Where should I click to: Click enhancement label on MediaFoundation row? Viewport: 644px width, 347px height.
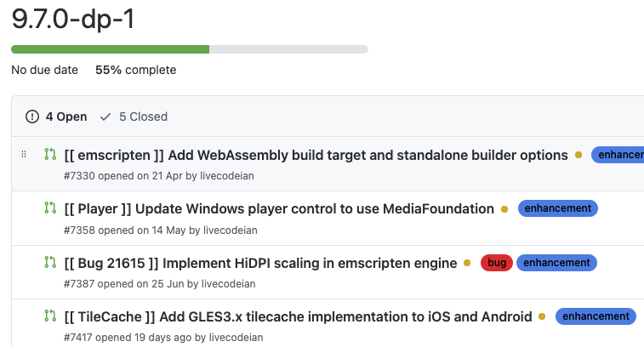tap(557, 208)
